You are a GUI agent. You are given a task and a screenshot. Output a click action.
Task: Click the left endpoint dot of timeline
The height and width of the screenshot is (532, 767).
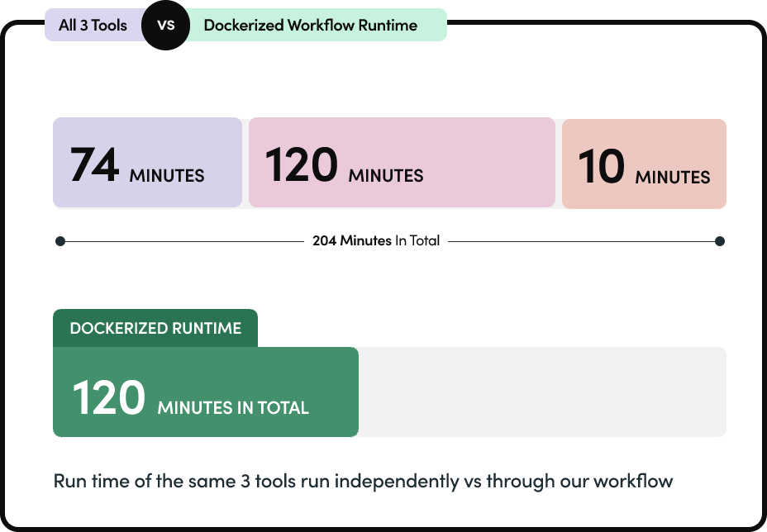click(60, 241)
